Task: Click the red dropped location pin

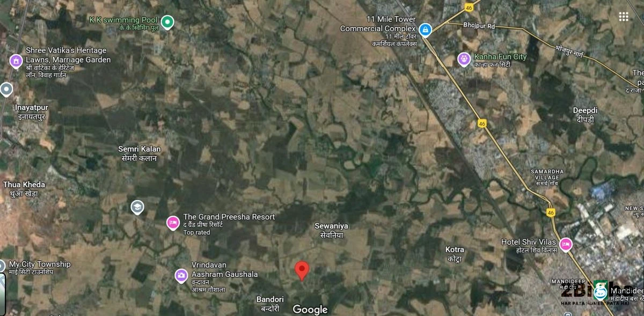Action: [302, 271]
